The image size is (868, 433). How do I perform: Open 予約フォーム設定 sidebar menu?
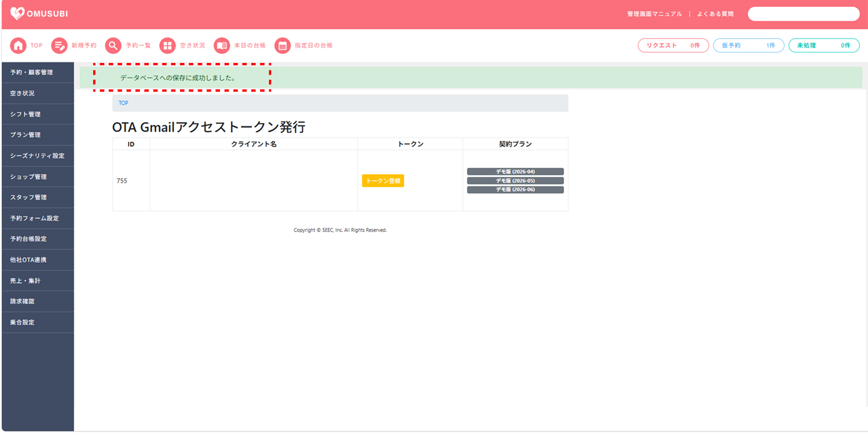click(x=38, y=219)
